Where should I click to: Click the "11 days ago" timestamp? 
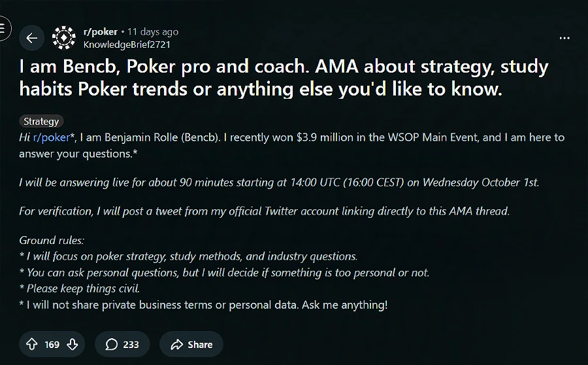tap(153, 31)
